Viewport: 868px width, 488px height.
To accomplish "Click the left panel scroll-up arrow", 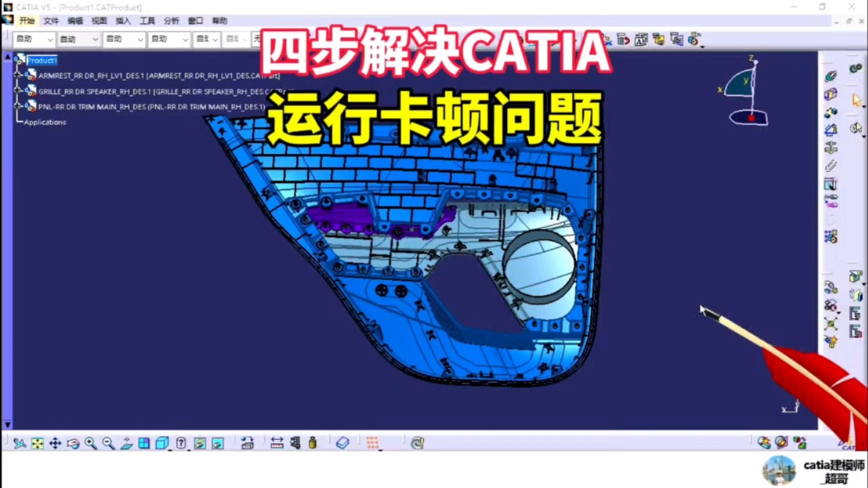I will point(7,57).
